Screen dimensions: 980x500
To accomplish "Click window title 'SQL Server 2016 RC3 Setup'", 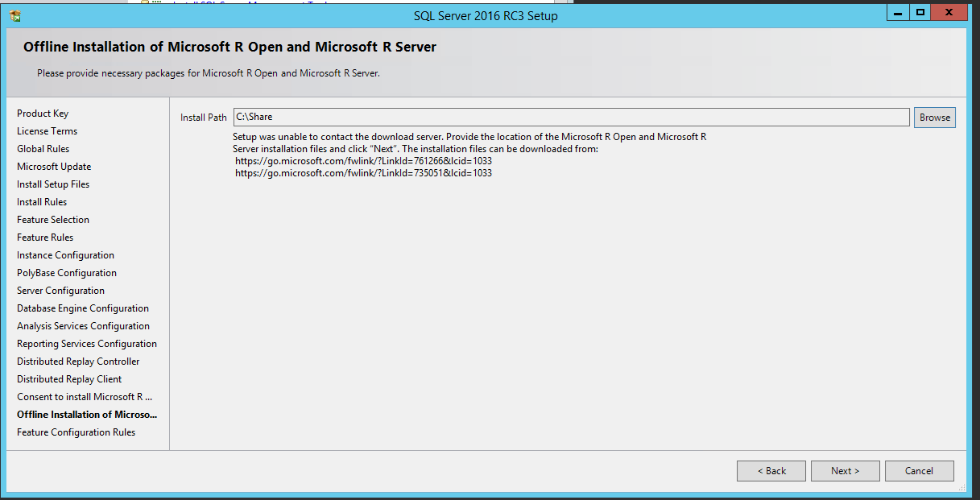I will point(486,15).
